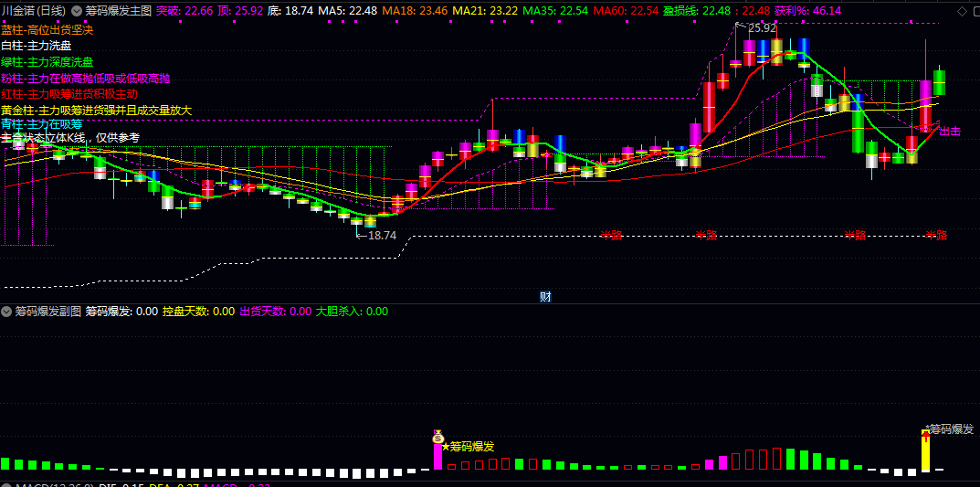Viewport: 980px width, 487px height.
Task: Click the 控盘天数: 0.00 value
Action: click(198, 312)
